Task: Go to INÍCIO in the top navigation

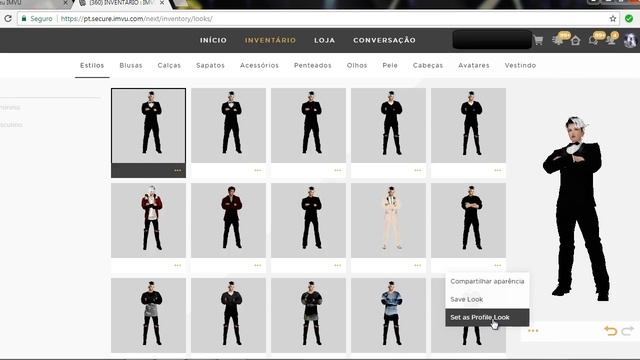Action: point(213,40)
